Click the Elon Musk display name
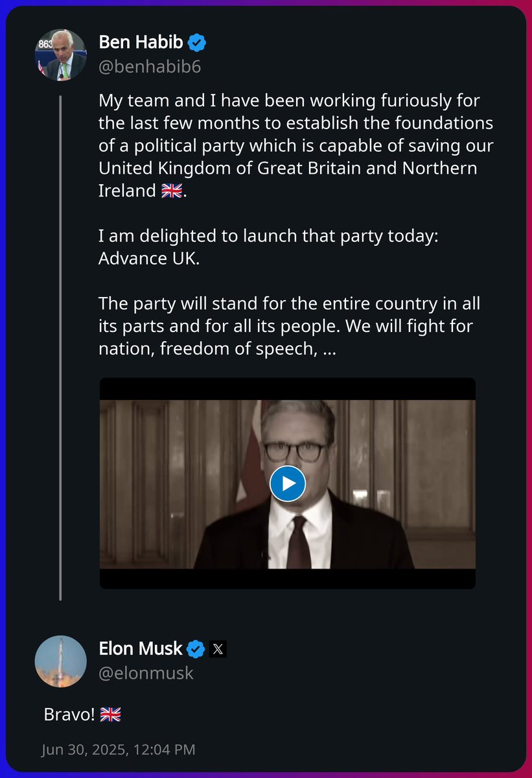Screen dimensions: 532x778 tap(141, 648)
